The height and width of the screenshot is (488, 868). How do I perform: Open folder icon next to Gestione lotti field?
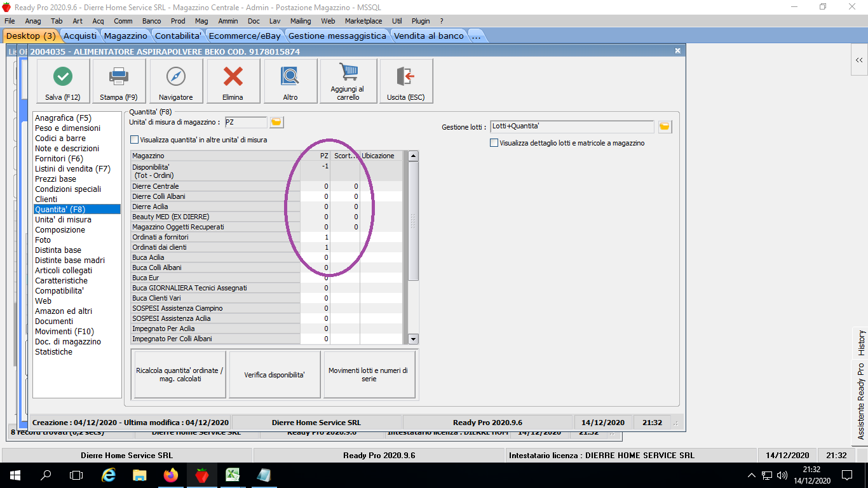664,127
